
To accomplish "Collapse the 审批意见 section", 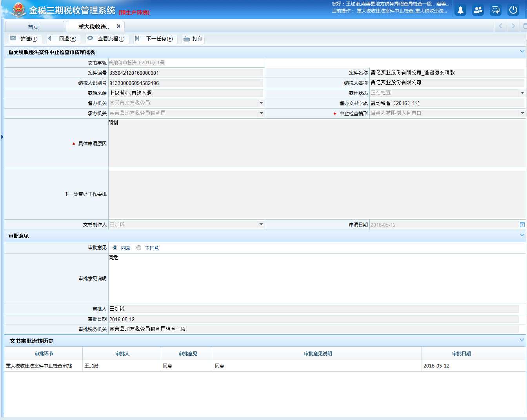I will pyautogui.click(x=522, y=235).
